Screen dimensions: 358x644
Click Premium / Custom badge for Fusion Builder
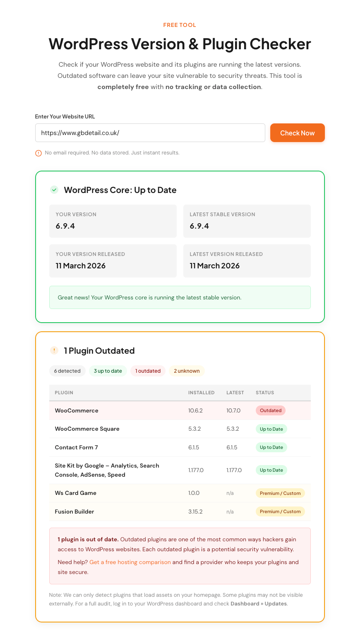[x=280, y=511]
